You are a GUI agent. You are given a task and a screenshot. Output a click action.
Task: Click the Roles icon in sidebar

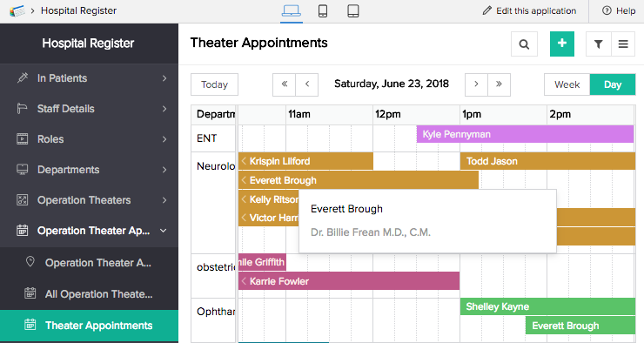(x=22, y=138)
